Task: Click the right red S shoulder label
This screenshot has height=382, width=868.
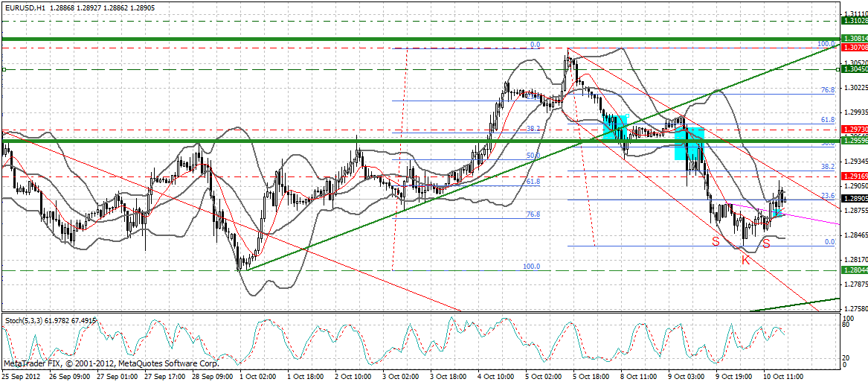Action: (767, 242)
